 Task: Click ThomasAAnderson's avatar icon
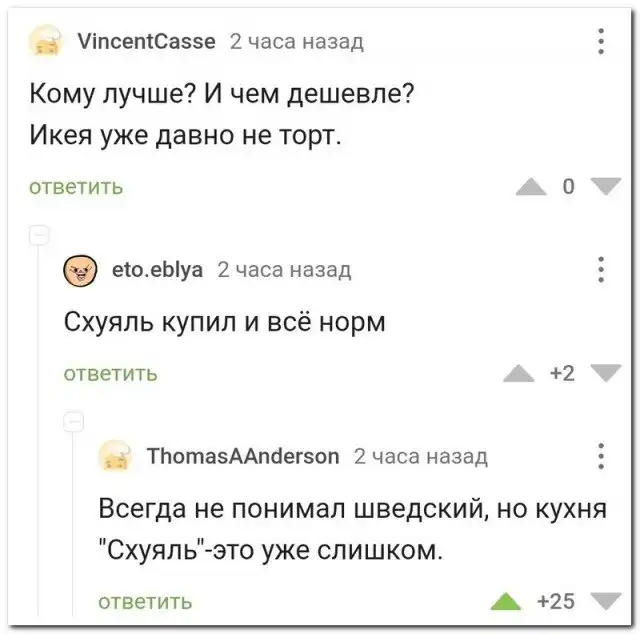coord(117,457)
